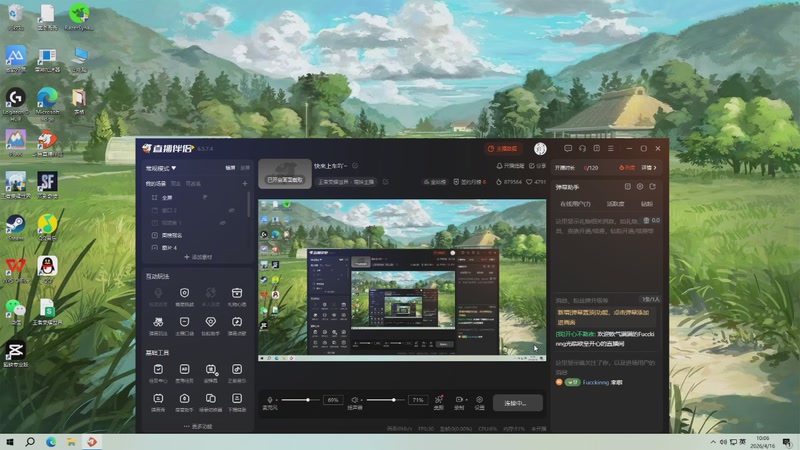800x450 pixels.
Task: Click 开播提醒 with bell icon
Action: (510, 166)
